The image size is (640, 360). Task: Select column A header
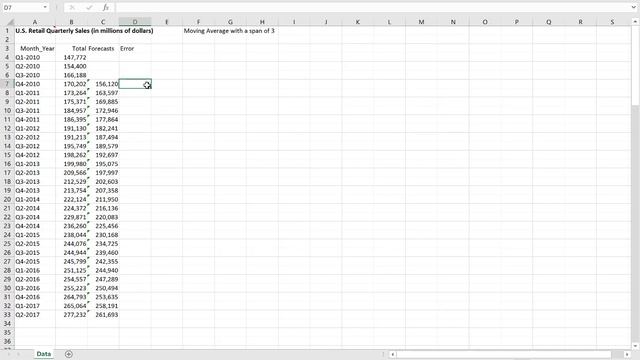[x=35, y=22]
